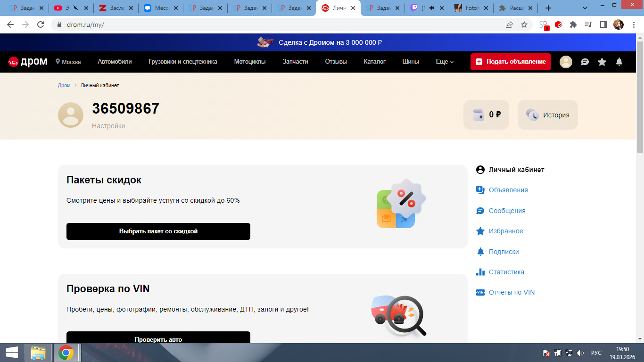Reload the page with the refresh icon
This screenshot has width=644, height=362.
click(41, 25)
